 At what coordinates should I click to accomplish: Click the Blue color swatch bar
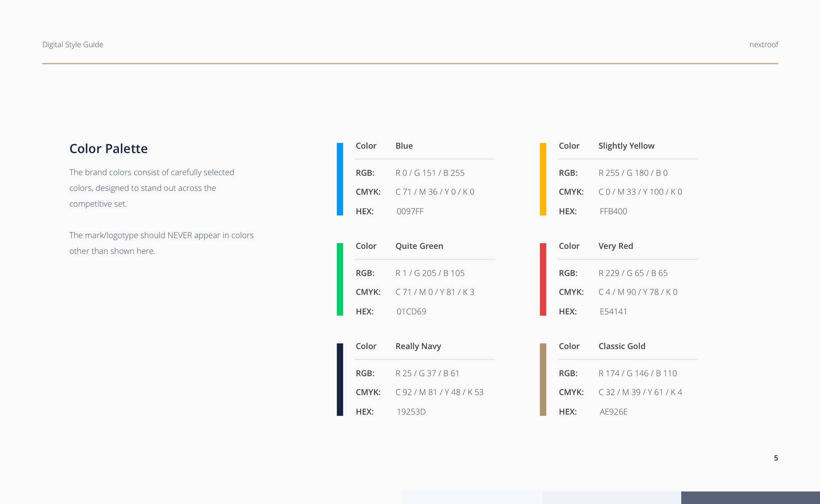tap(339, 179)
